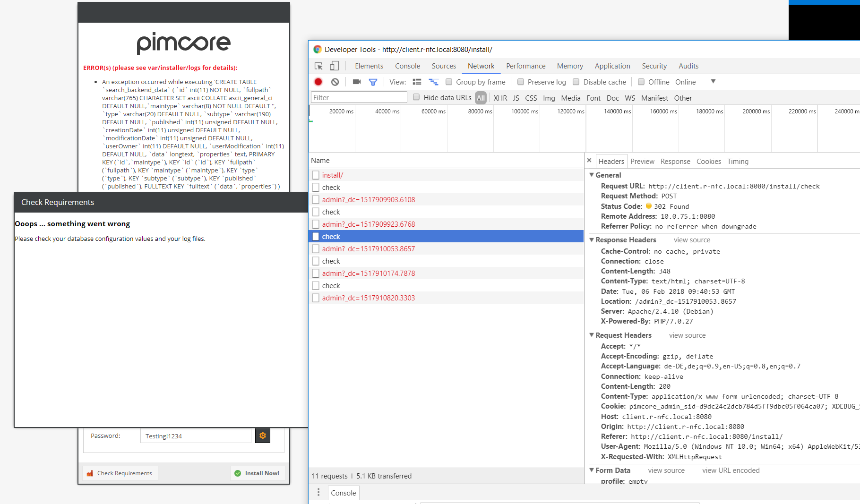Enable the Preserve log option

[520, 82]
